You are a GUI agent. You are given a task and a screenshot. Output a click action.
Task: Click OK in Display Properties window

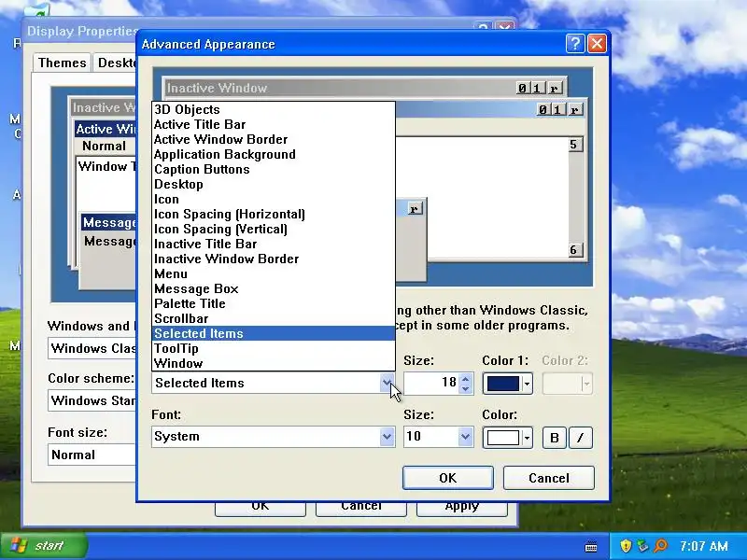point(261,508)
